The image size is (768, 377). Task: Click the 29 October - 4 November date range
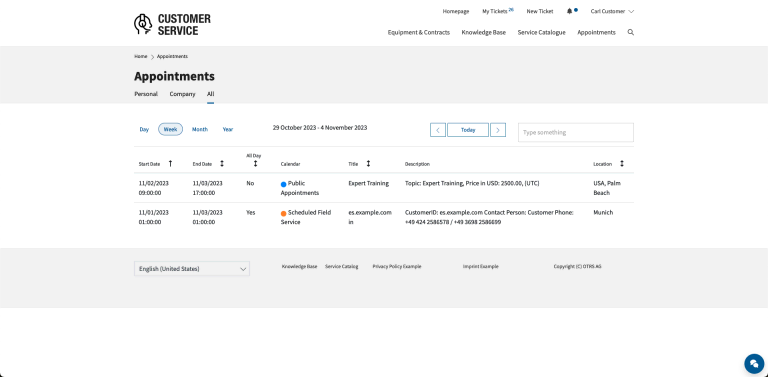(x=320, y=128)
